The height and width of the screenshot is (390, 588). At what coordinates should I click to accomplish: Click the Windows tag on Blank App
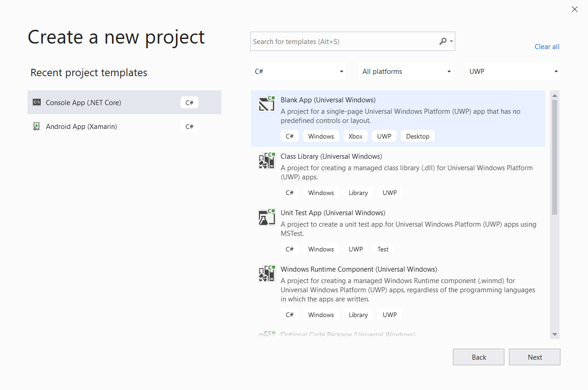[321, 136]
